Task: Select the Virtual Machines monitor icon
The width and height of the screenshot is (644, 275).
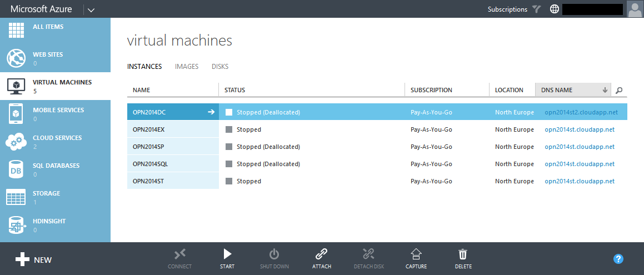Action: [x=17, y=86]
